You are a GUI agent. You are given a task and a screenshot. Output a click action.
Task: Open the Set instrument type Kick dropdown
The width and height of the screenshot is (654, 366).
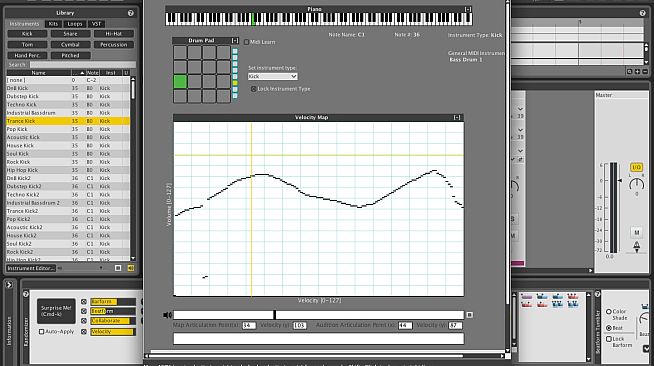point(272,76)
